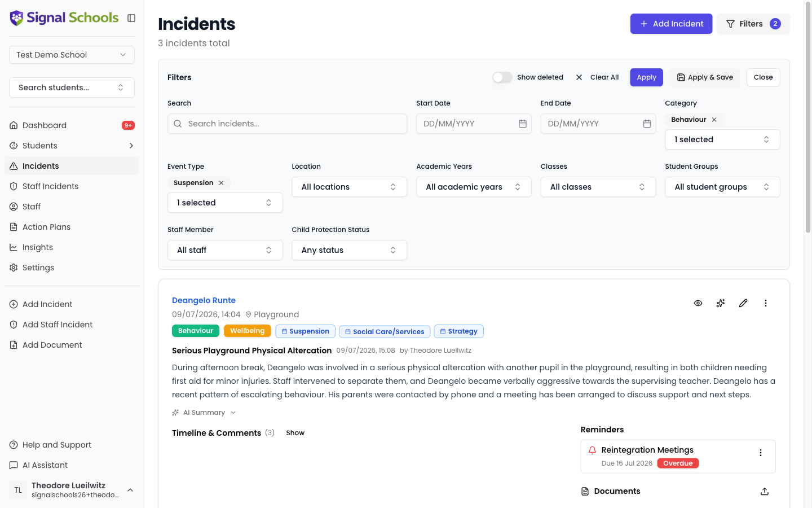Image resolution: width=812 pixels, height=508 pixels.
Task: Open the Event Type dropdown
Action: 225,203
